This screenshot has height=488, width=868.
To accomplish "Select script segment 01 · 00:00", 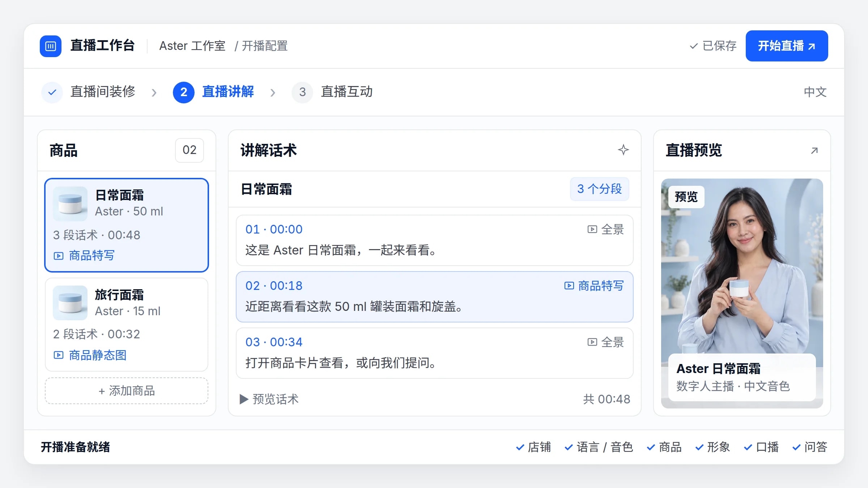I will [x=434, y=240].
